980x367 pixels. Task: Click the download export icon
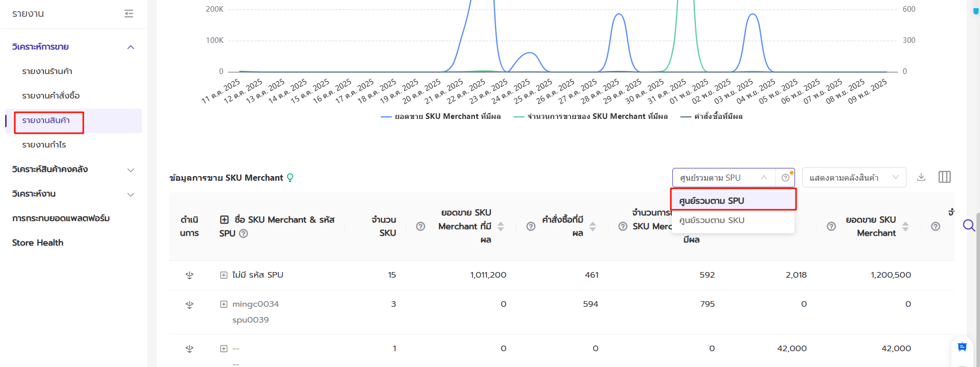921,177
